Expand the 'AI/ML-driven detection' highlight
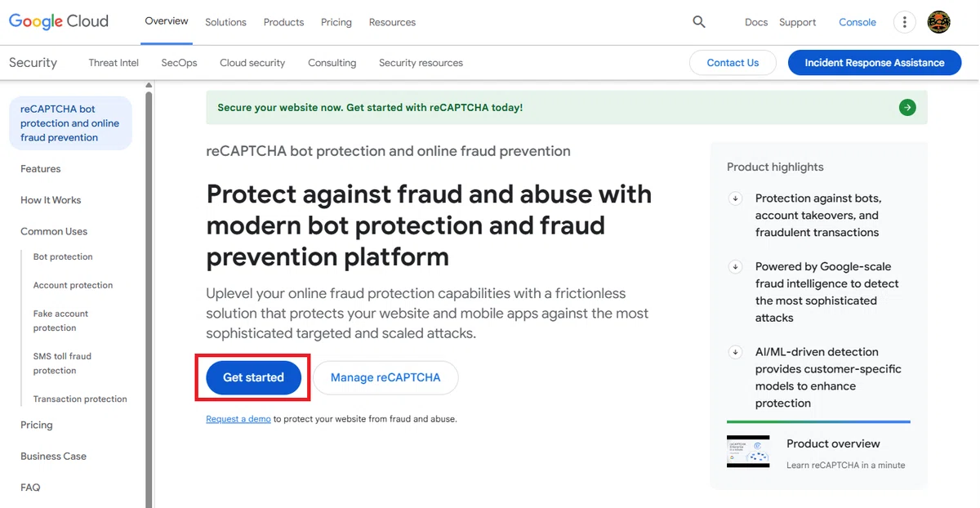The width and height of the screenshot is (980, 508). (x=736, y=352)
